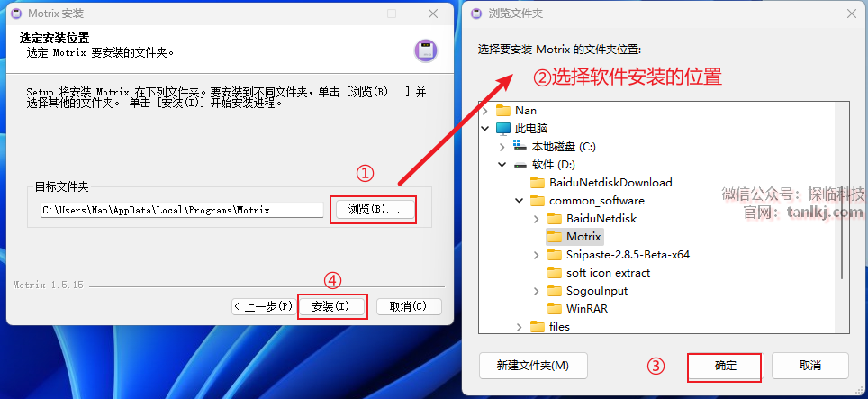Select SogouInput folder name
868x399 pixels.
(597, 291)
